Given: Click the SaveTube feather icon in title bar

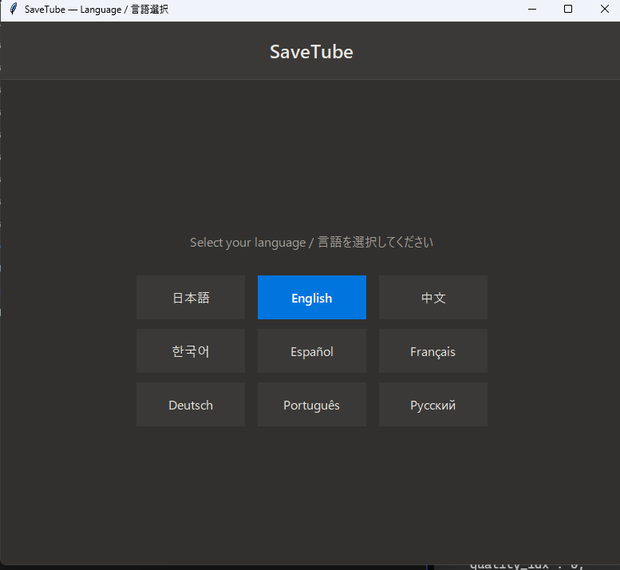Looking at the screenshot, I should 13,9.
